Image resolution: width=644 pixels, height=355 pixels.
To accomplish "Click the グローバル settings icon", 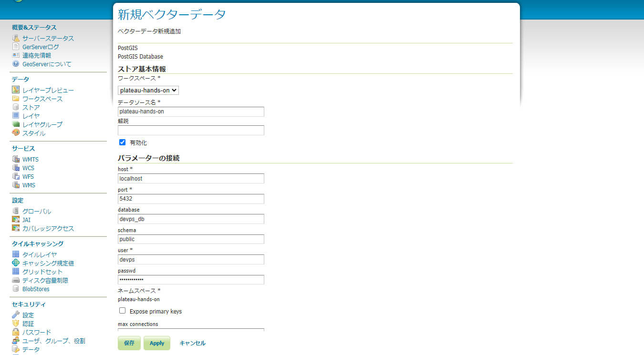I will coord(16,211).
